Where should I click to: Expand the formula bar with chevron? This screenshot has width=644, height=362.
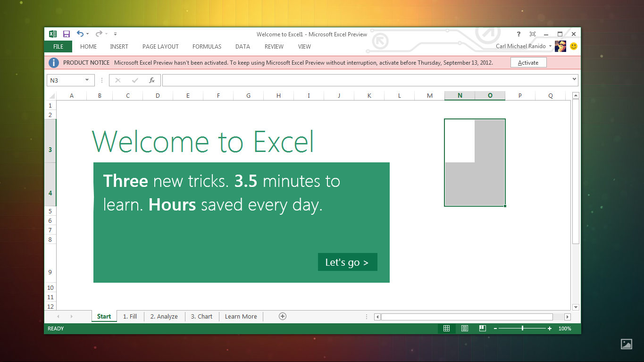(x=574, y=79)
